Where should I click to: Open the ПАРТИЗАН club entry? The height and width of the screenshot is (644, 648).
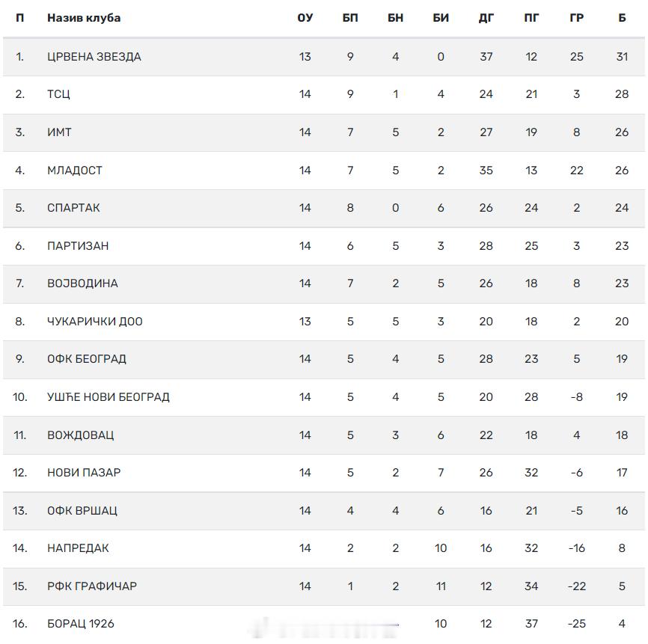click(x=78, y=246)
